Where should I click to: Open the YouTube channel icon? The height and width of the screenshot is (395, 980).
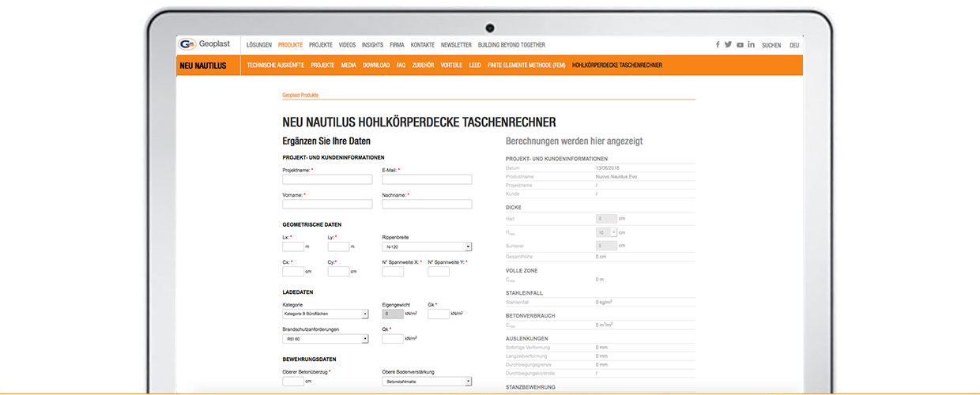pos(740,45)
